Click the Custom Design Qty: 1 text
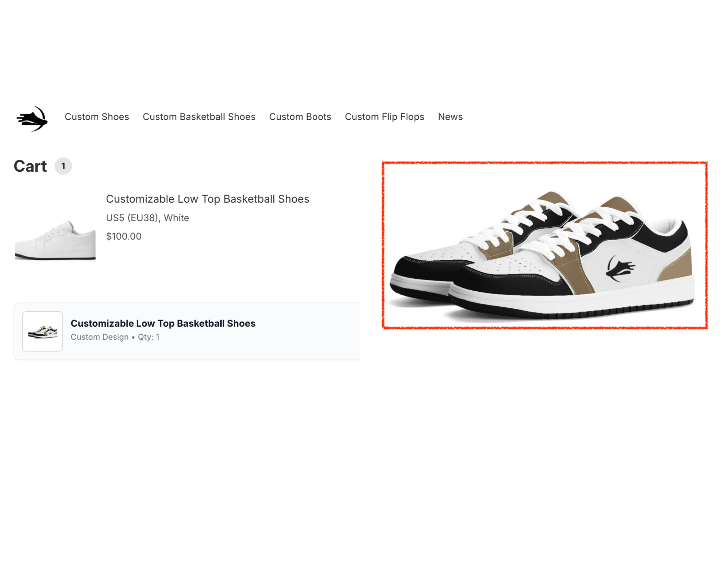Screen dimensions: 728x562 pyautogui.click(x=115, y=337)
